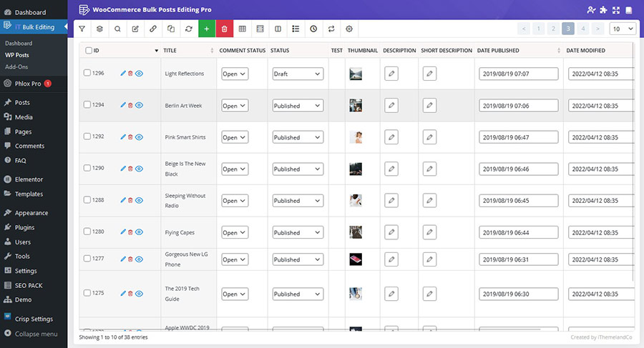The width and height of the screenshot is (644, 348).
Task: Click the duplicate posts toolbar icon
Action: pyautogui.click(x=171, y=29)
